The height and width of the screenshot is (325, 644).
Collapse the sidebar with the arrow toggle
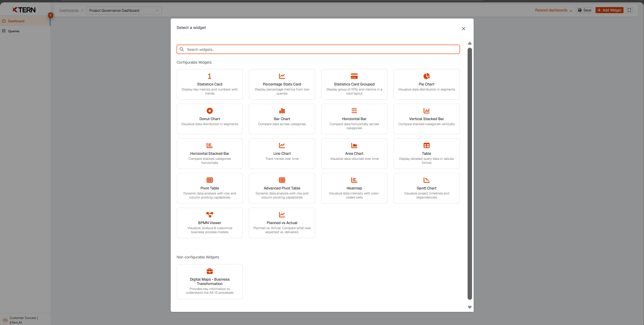point(50,15)
